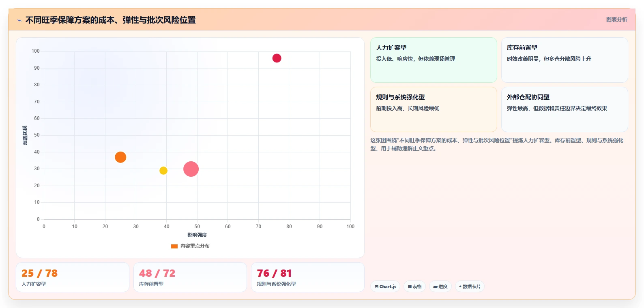Image resolution: width=644 pixels, height=308 pixels.
Task: Click the large pink bubble in the chart
Action: 191,169
